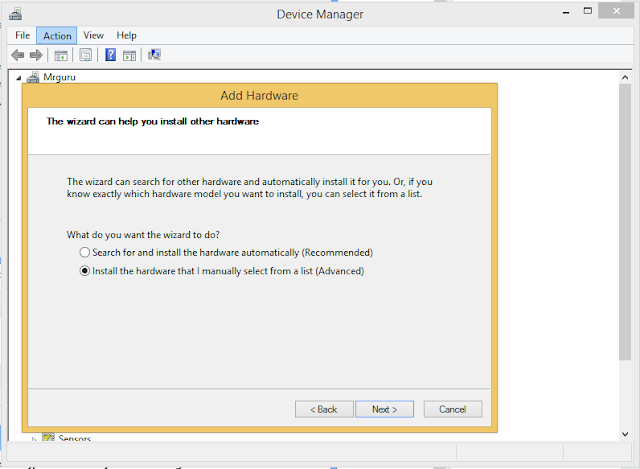Open the File menu
Image resolution: width=640 pixels, height=469 pixels.
22,36
